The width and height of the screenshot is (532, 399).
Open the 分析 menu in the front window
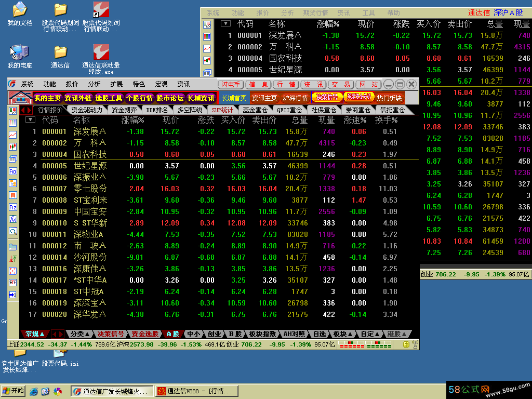tap(94, 84)
